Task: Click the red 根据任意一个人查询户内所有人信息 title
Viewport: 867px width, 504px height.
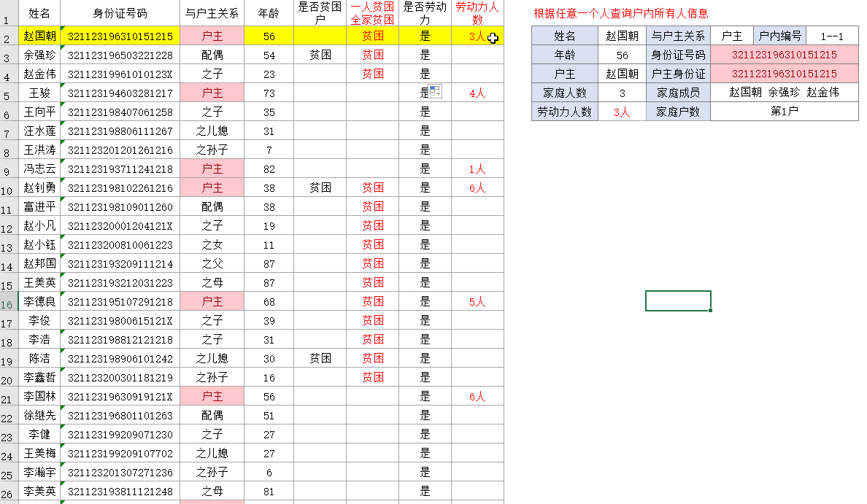Action: coord(622,13)
